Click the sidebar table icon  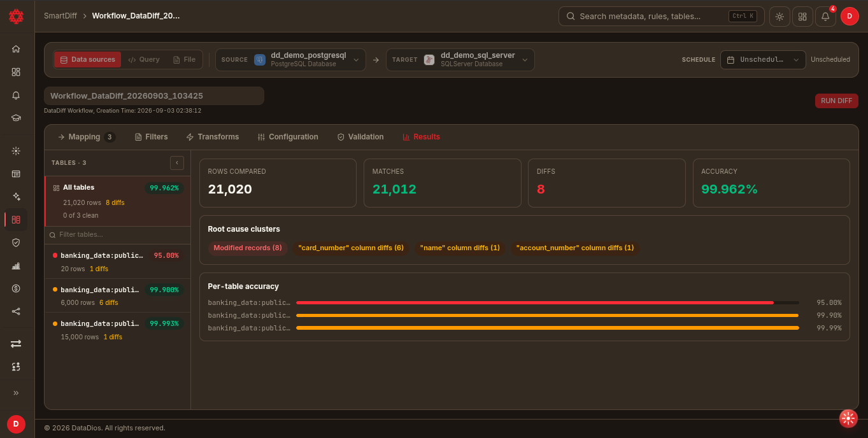[16, 174]
